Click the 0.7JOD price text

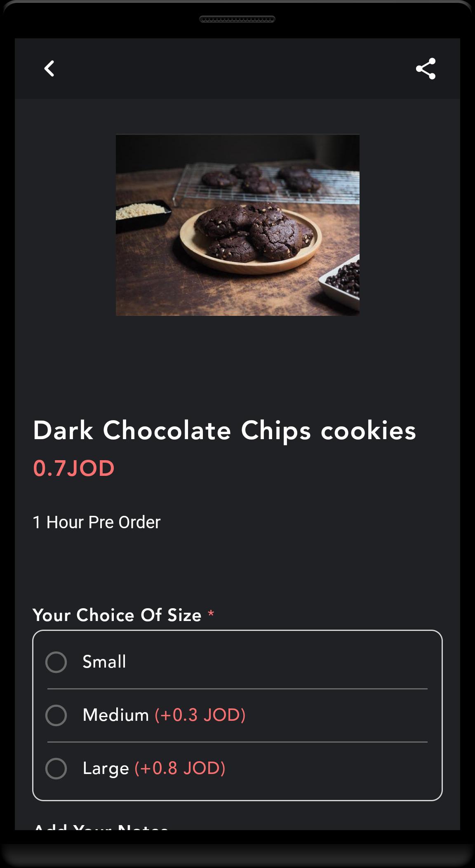click(x=74, y=468)
